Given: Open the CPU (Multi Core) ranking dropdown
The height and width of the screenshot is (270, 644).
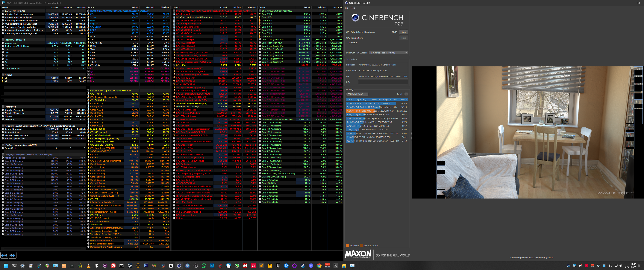Looking at the screenshot, I should pyautogui.click(x=357, y=94).
